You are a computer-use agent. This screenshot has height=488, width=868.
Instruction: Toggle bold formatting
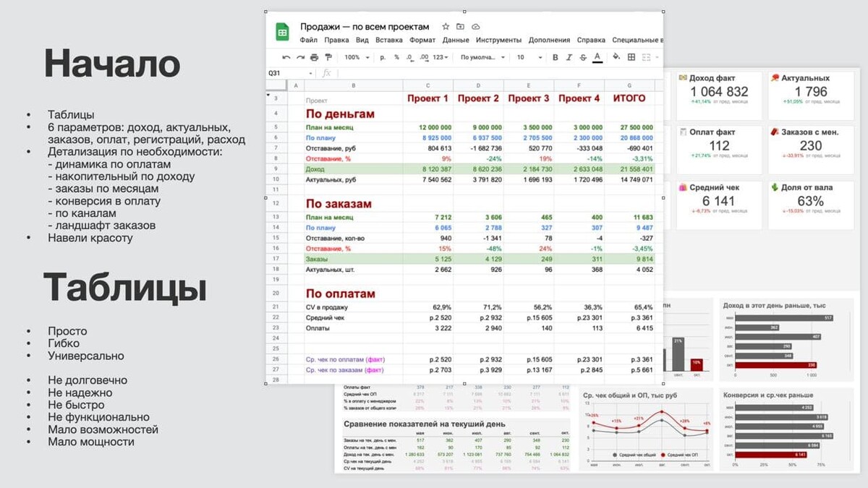[556, 57]
